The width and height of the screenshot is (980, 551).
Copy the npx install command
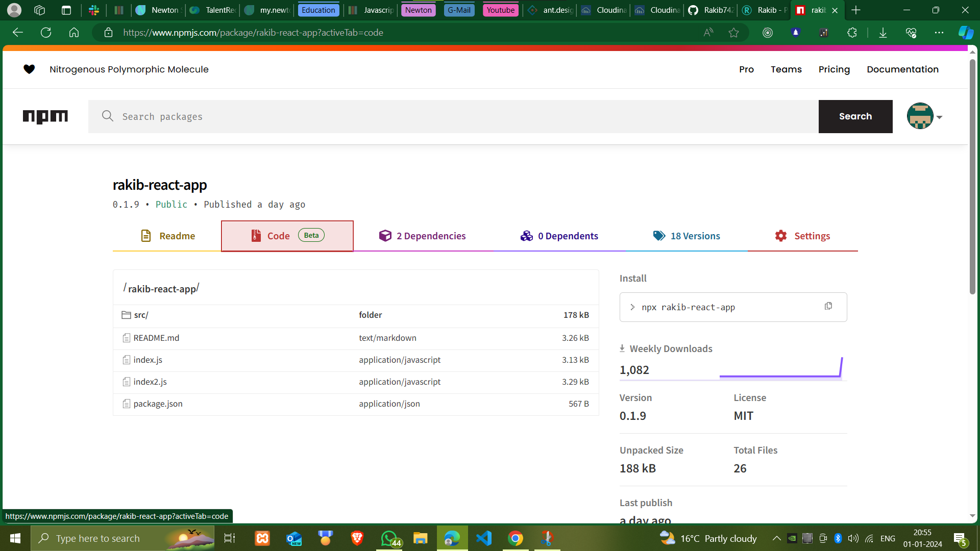[828, 306]
